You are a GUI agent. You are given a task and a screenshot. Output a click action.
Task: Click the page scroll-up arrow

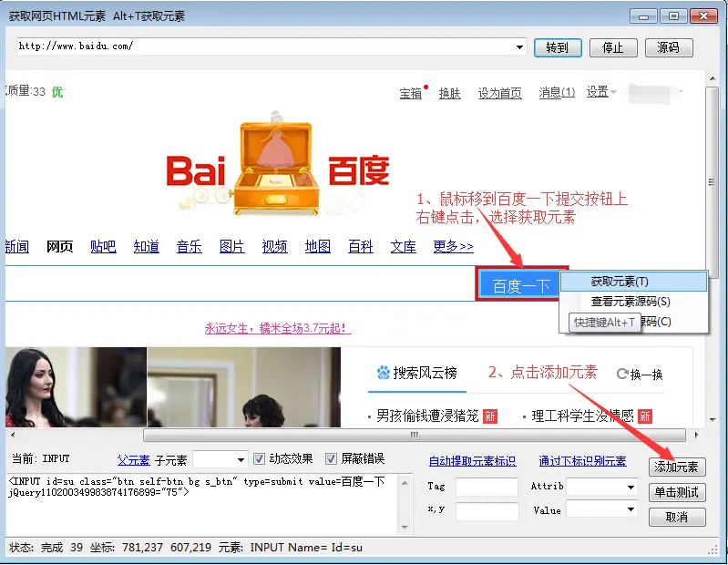[x=713, y=78]
